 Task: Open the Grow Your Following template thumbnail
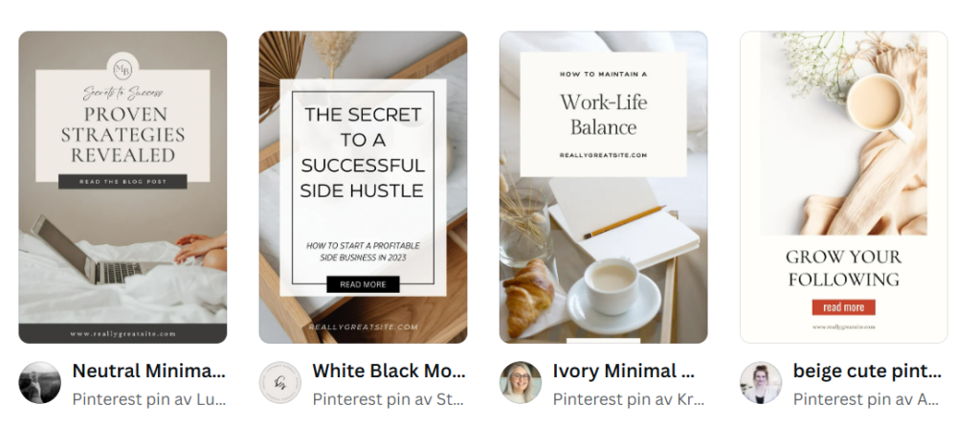844,187
